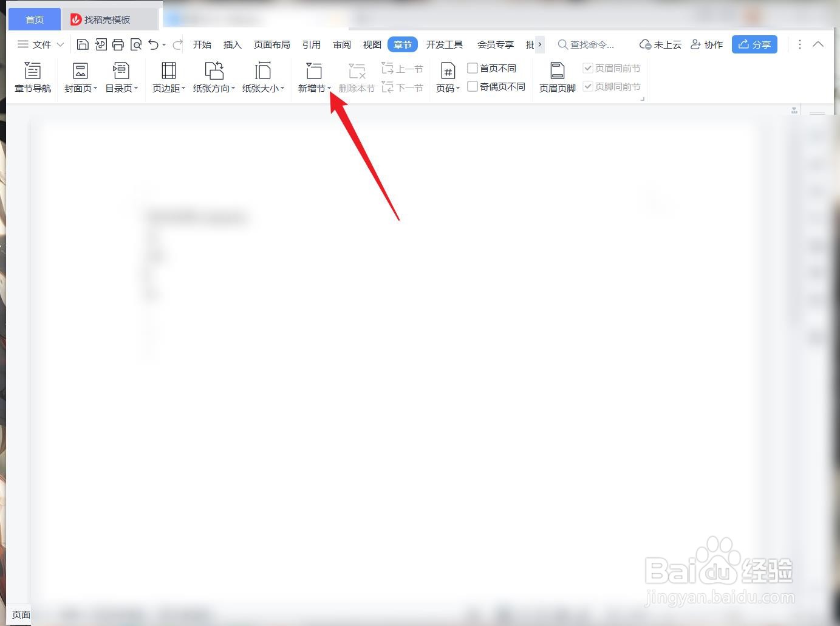Expand the undo history dropdown arrow
This screenshot has width=840, height=626.
tap(164, 45)
